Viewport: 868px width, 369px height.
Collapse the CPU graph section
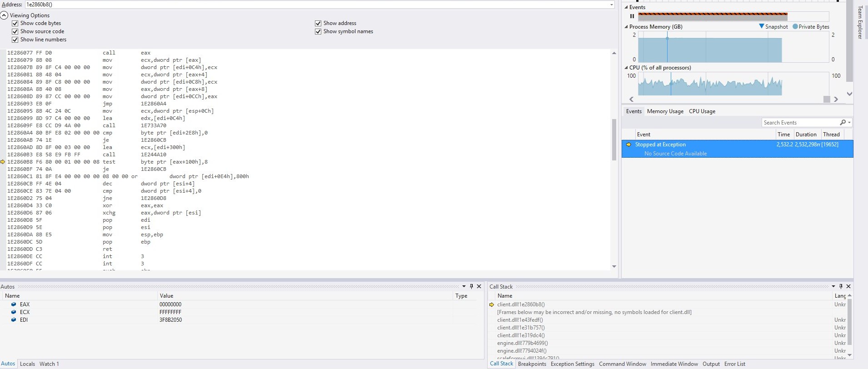(x=626, y=68)
